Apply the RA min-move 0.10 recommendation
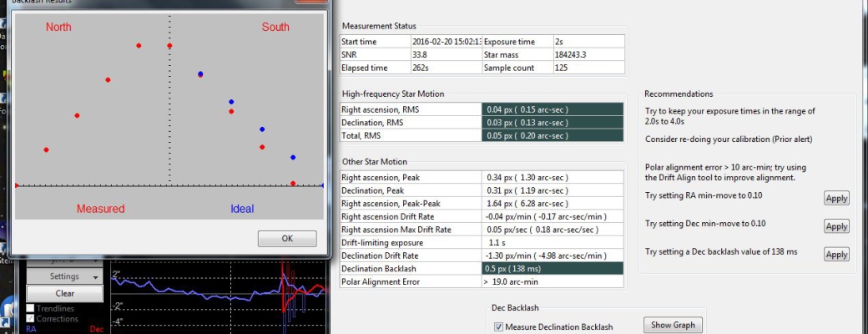 (836, 198)
